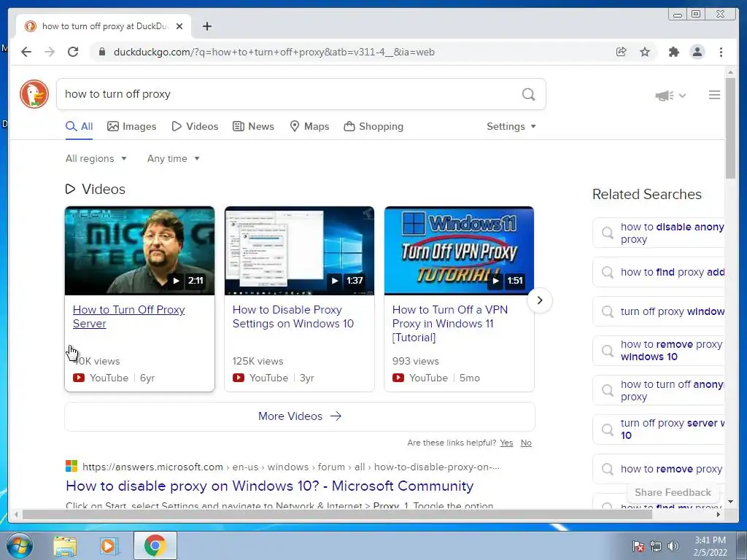Screen dimensions: 747x560
Task: Click the Share Feedback button
Action: (x=673, y=492)
